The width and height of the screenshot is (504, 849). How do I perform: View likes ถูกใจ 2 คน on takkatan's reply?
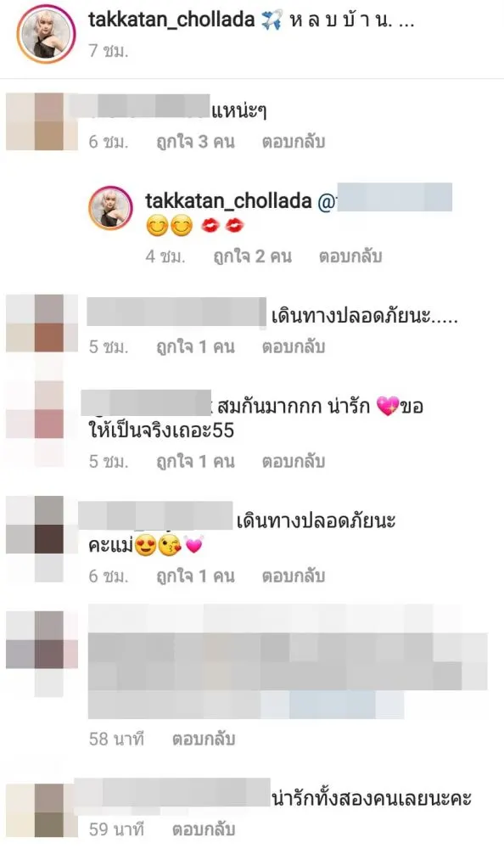252,256
